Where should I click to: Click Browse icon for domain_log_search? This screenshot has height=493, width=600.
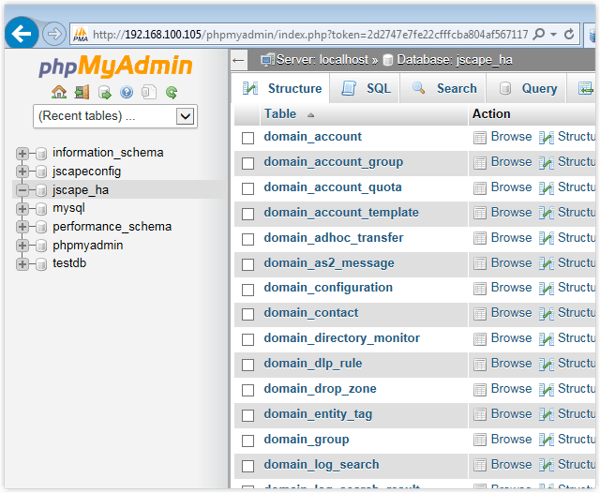tap(480, 465)
